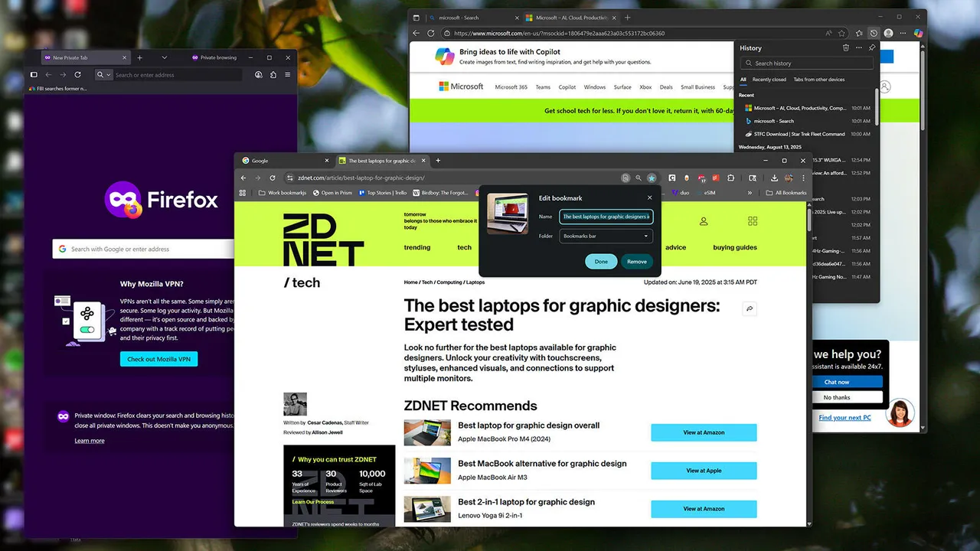This screenshot has width=980, height=551.
Task: Open Chrome's Downloads icon in the toolbar
Action: point(773,178)
